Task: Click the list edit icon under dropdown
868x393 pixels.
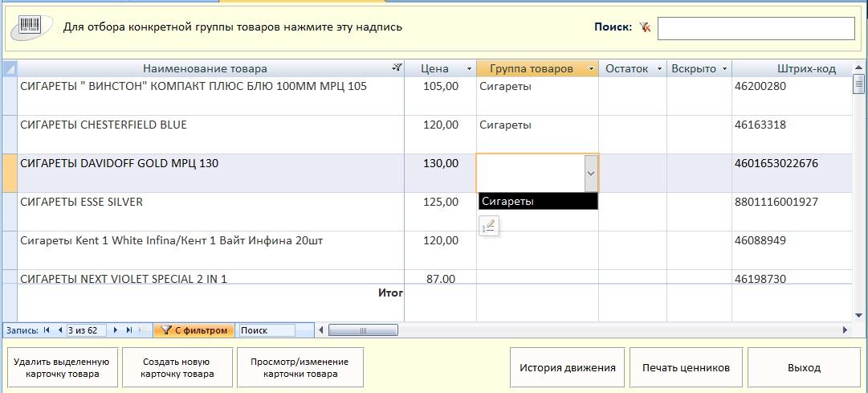Action: (x=489, y=227)
